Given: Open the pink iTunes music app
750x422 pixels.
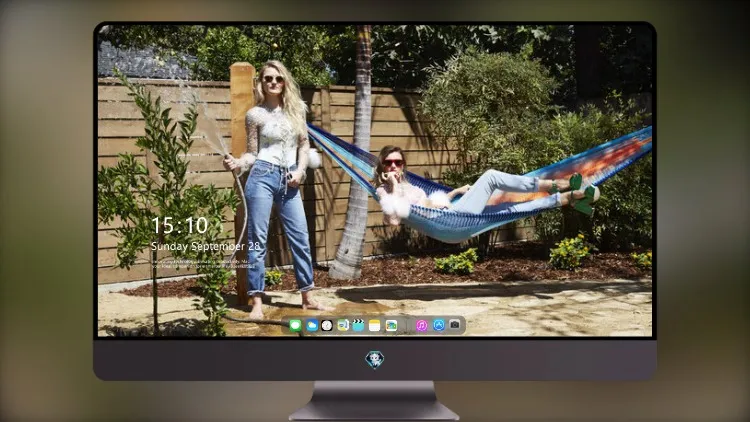Looking at the screenshot, I should (421, 326).
